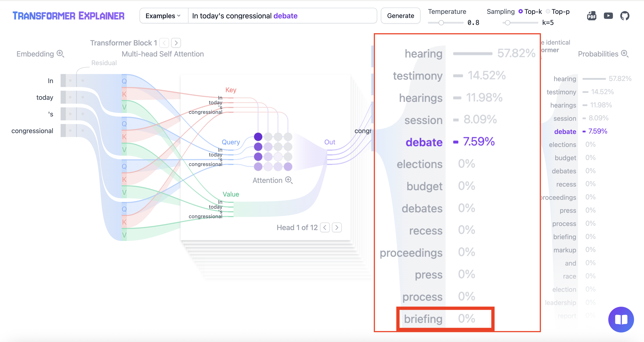Screen dimensions: 644x342
Task: Open the purple book guide button
Action: pos(621,319)
